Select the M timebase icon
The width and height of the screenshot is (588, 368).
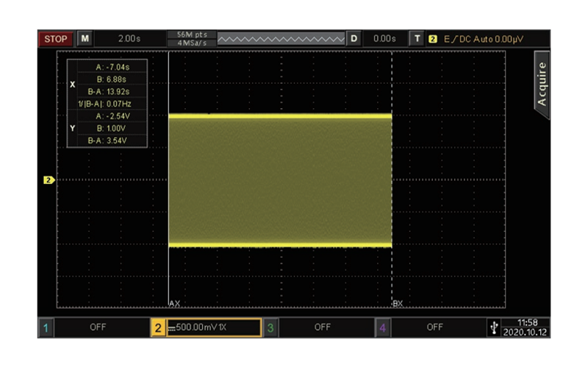coord(85,39)
